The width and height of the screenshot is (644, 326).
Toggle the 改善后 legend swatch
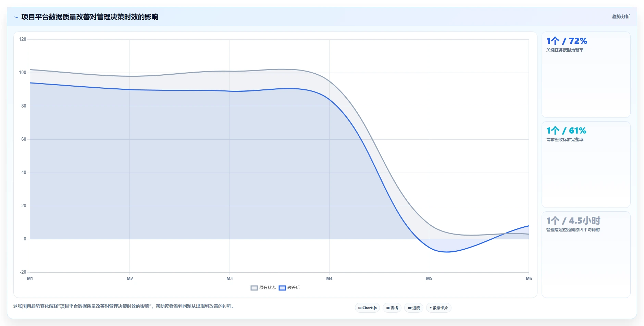coord(282,288)
